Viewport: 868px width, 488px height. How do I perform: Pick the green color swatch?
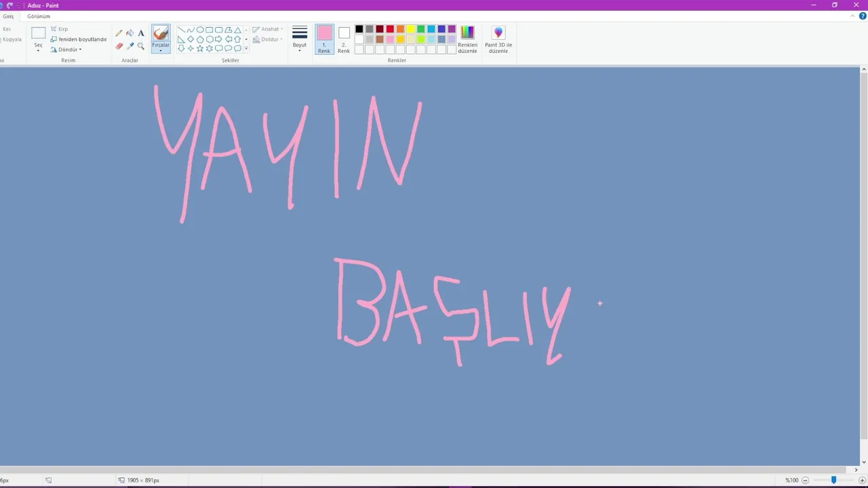tap(421, 29)
